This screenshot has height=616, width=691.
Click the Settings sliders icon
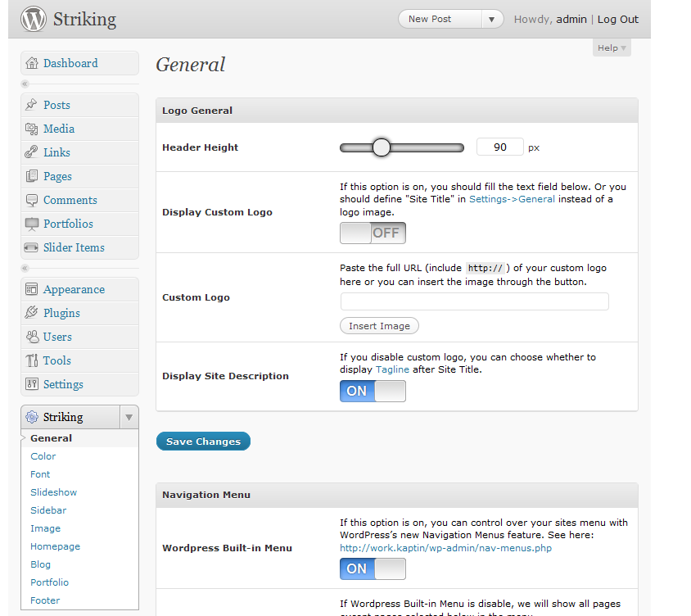32,384
